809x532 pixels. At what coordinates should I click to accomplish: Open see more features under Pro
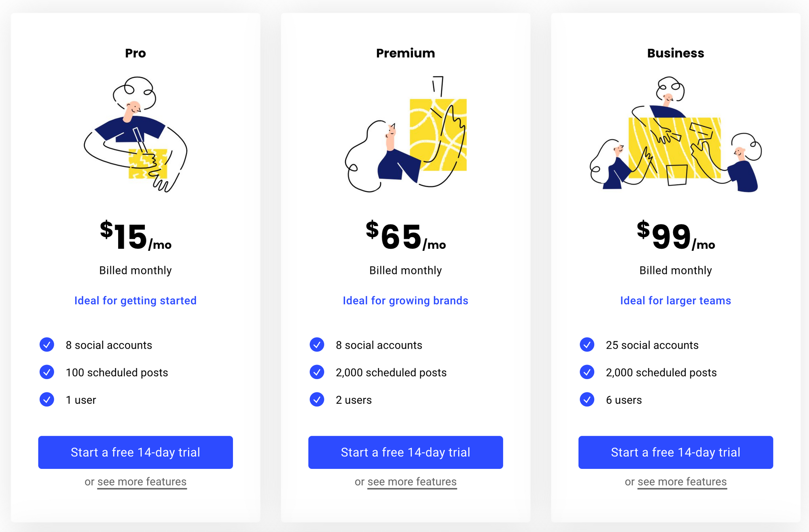click(x=141, y=481)
